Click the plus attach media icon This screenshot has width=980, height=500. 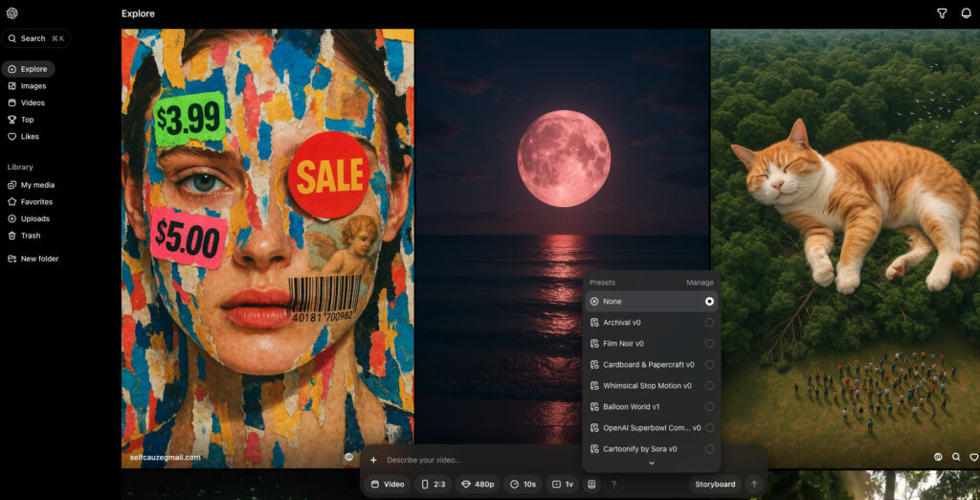pyautogui.click(x=373, y=460)
